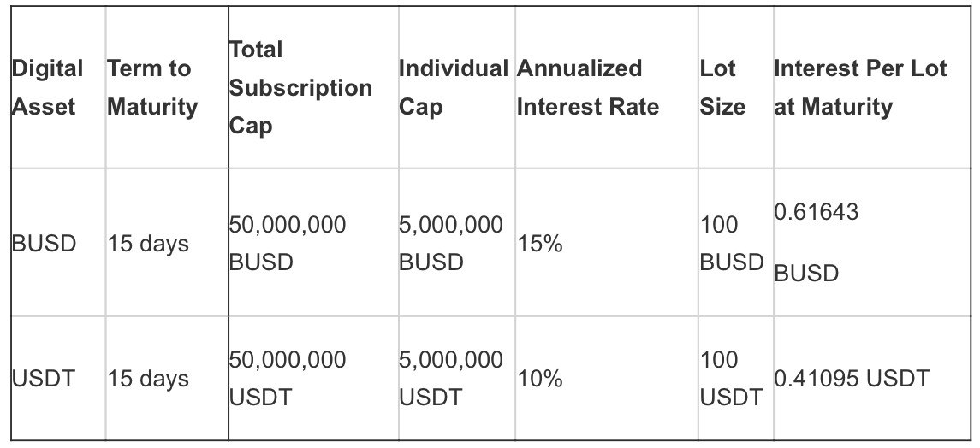
Task: Click the Total Subscription Cap header
Action: tap(300, 87)
